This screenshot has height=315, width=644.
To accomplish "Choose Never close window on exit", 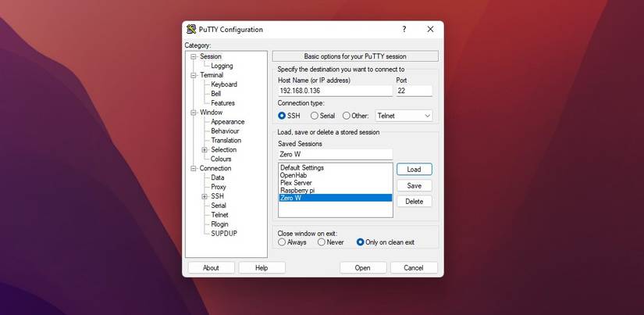I will [x=321, y=242].
